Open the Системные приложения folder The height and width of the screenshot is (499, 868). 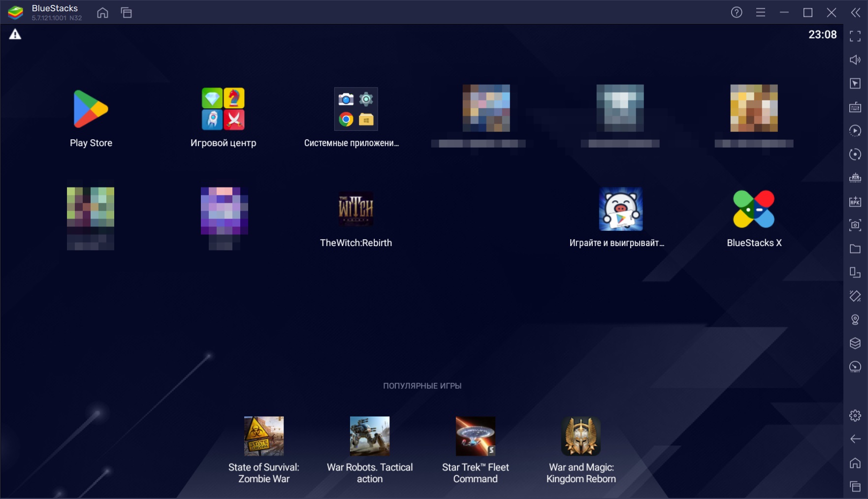(x=352, y=119)
